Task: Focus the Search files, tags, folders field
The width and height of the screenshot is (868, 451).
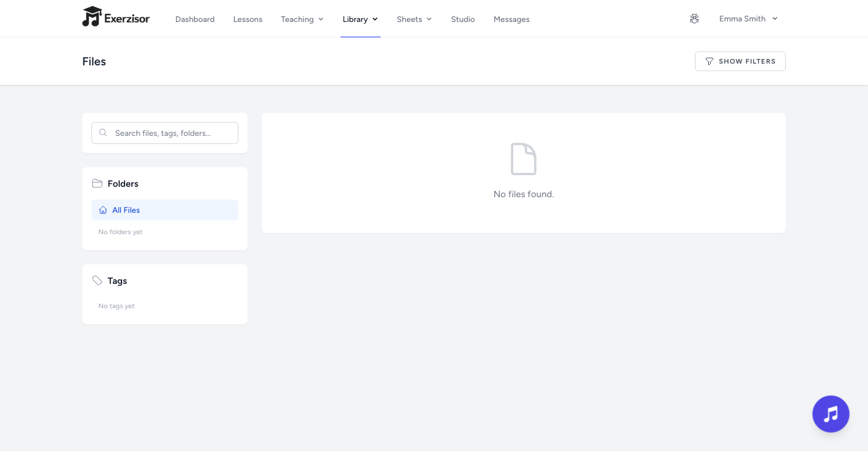Action: [165, 133]
